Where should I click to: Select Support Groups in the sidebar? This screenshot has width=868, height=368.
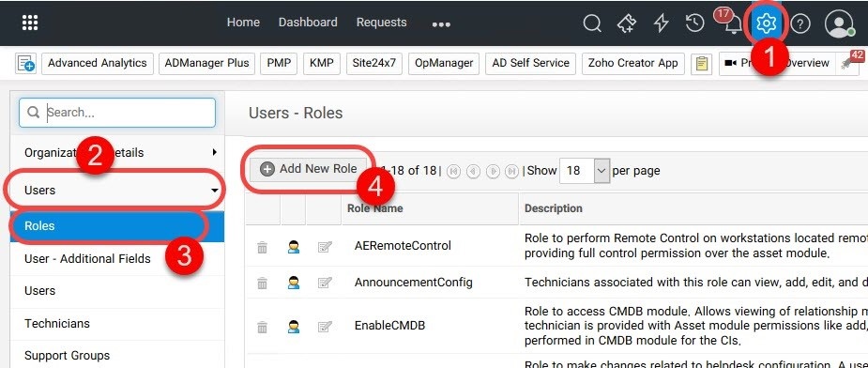117,356
